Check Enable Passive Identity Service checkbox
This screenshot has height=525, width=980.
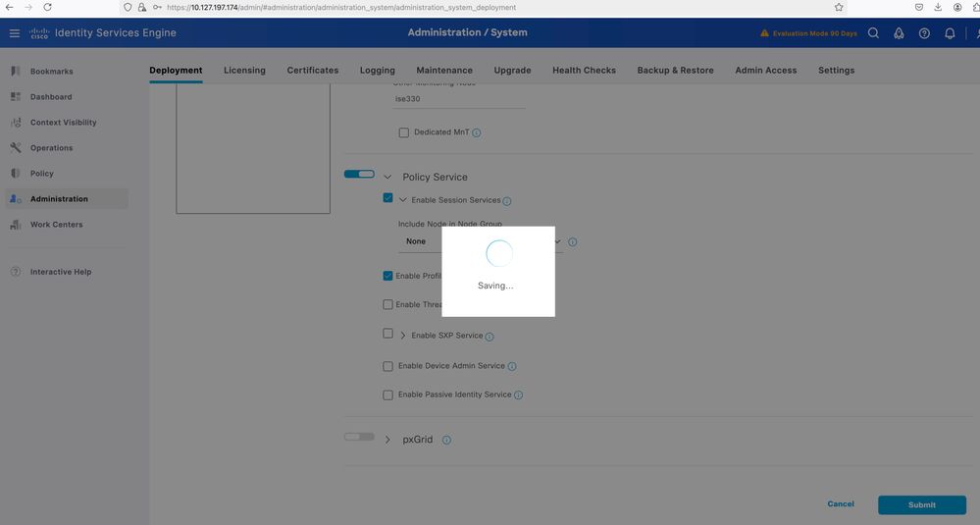point(387,395)
